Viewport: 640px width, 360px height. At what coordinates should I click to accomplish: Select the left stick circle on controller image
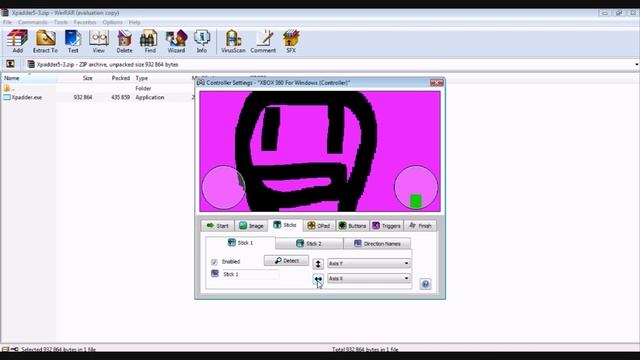click(224, 187)
